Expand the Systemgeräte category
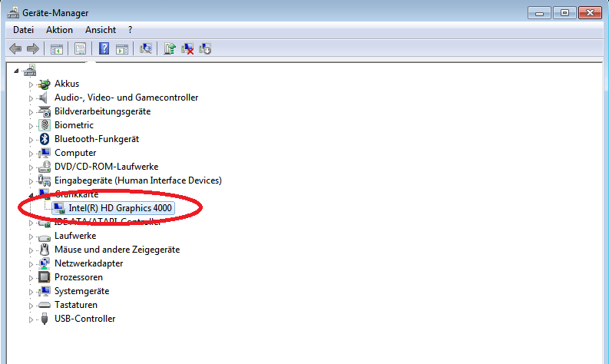Viewport: 609px width, 364px height. pos(31,292)
